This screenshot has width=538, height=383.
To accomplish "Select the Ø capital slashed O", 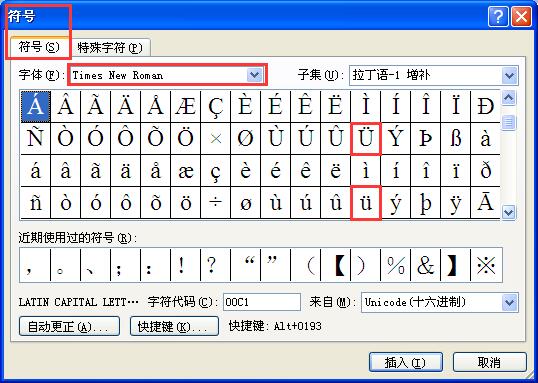I will (246, 139).
